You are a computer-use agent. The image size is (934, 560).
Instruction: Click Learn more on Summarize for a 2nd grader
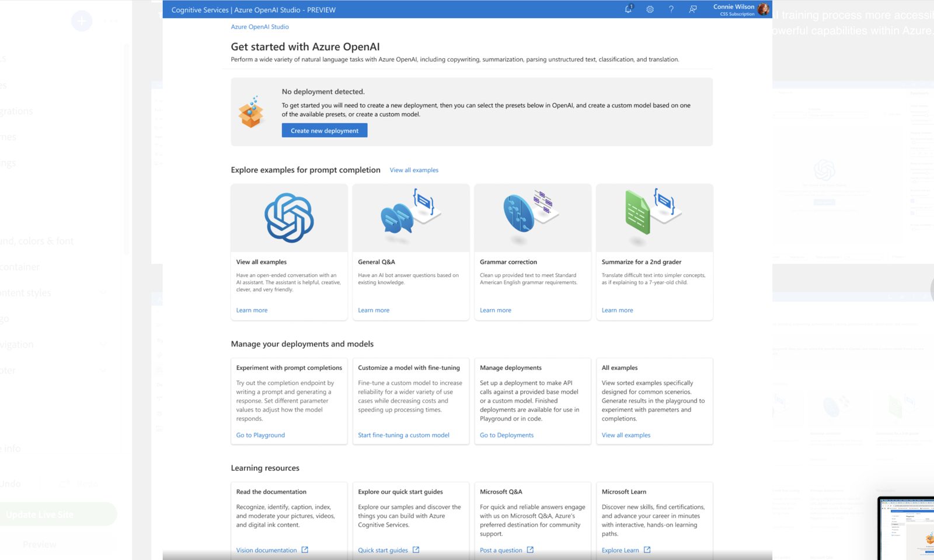point(617,310)
